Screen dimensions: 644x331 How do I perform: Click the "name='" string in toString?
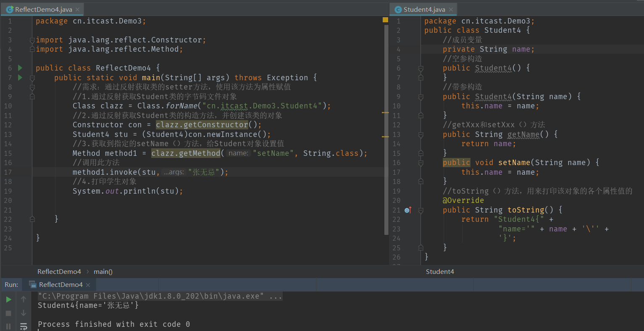pyautogui.click(x=517, y=229)
